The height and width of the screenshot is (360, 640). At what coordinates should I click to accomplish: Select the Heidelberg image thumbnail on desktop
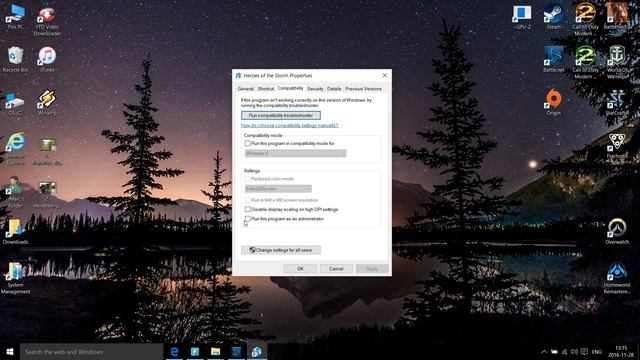47,194
